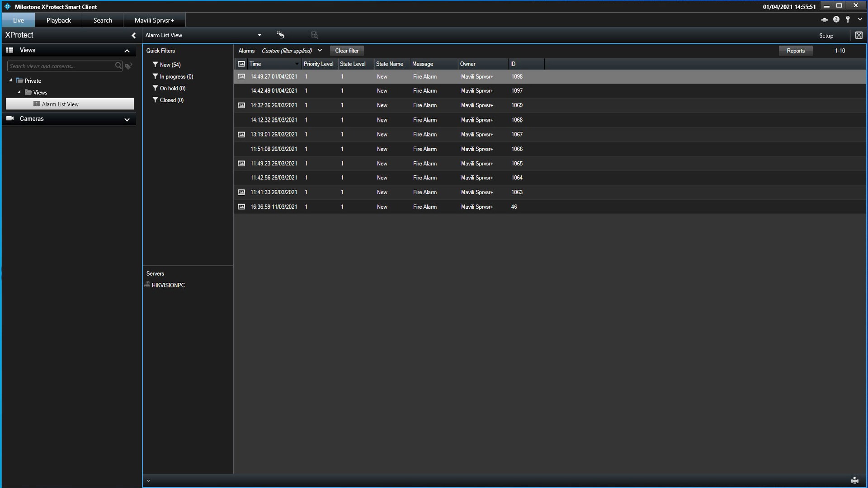
Task: Open the Help icon
Action: (836, 19)
